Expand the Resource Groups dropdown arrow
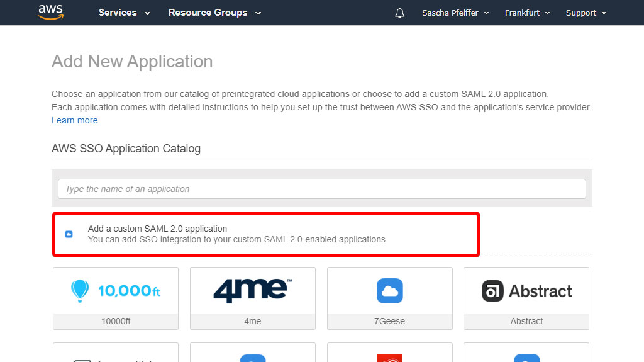Viewport: 644px width, 362px height. point(258,13)
